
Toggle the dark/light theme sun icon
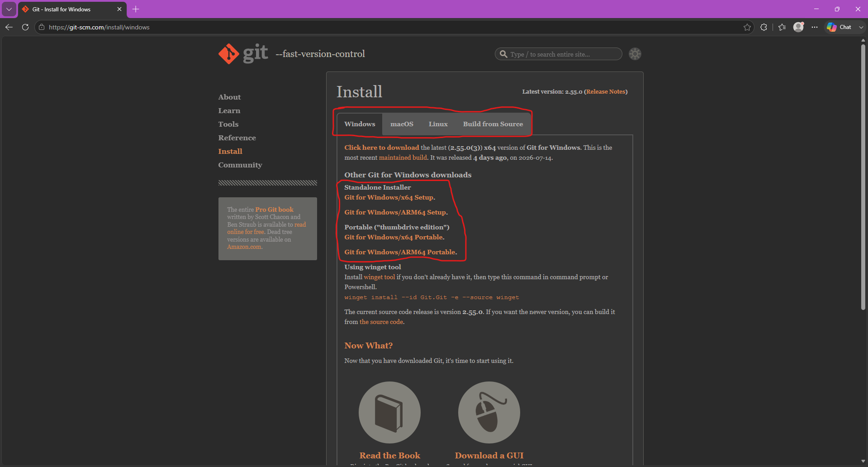click(x=635, y=54)
